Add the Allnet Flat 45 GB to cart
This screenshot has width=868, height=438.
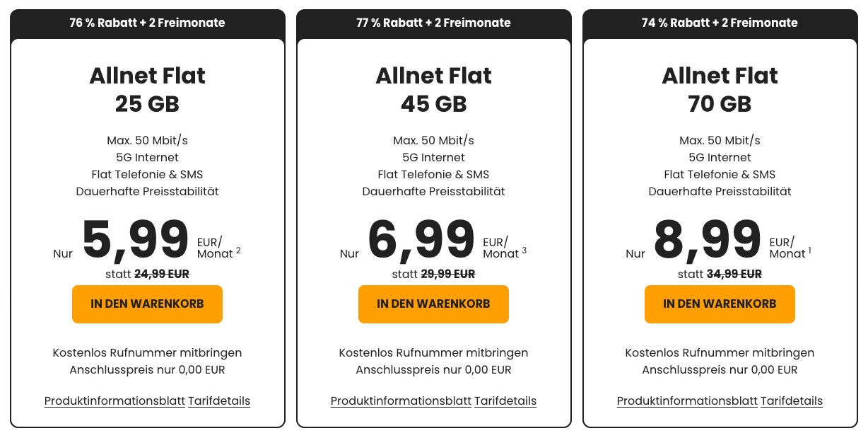(433, 304)
